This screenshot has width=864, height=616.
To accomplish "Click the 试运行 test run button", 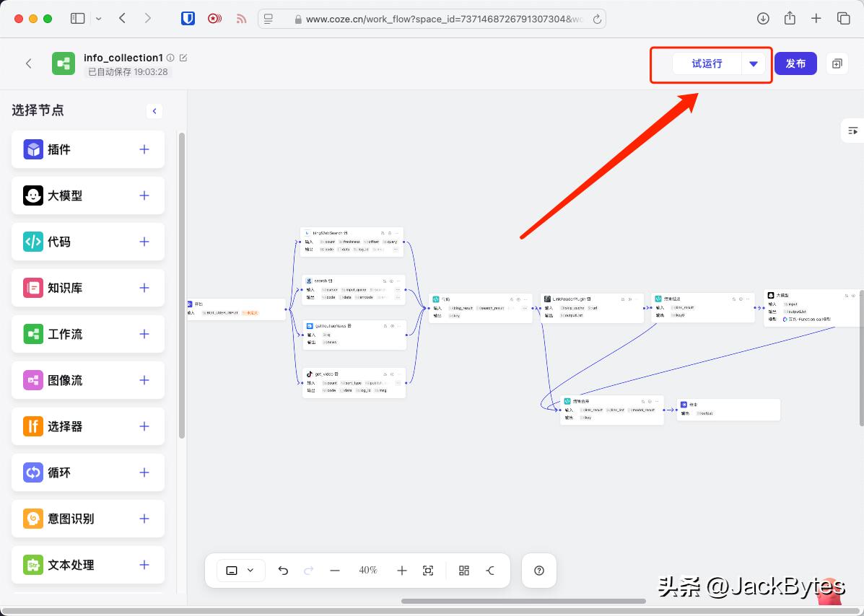I will 707,64.
